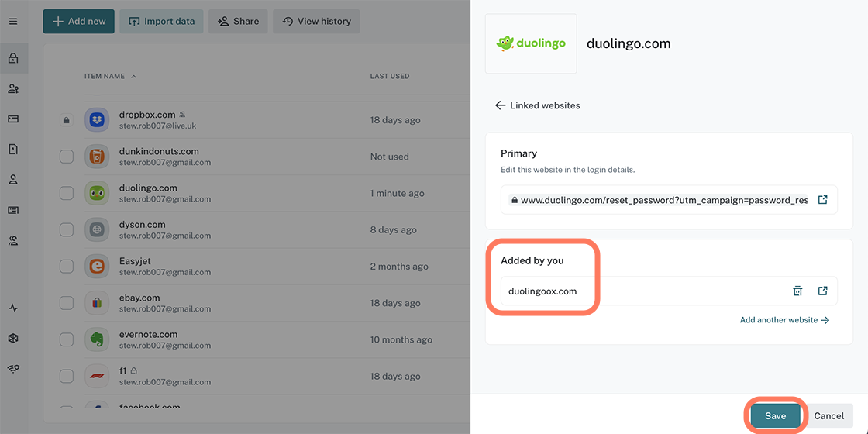
Task: Click the Last Used column header
Action: click(x=389, y=77)
